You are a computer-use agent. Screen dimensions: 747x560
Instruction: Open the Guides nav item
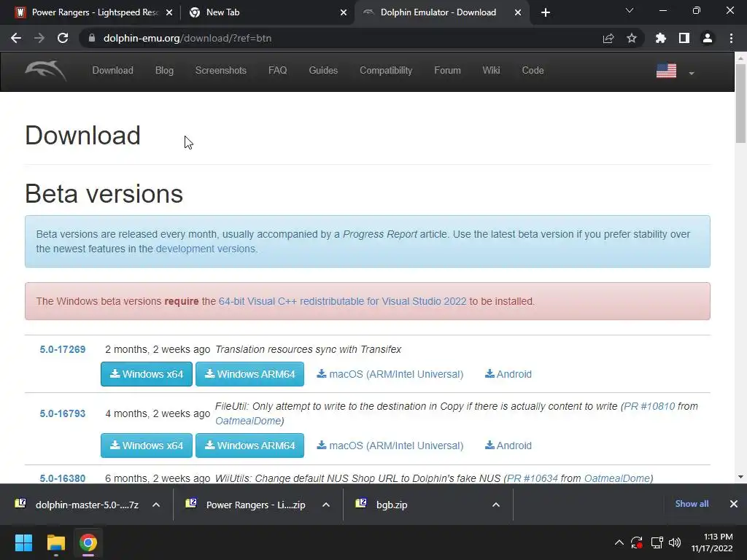(323, 71)
